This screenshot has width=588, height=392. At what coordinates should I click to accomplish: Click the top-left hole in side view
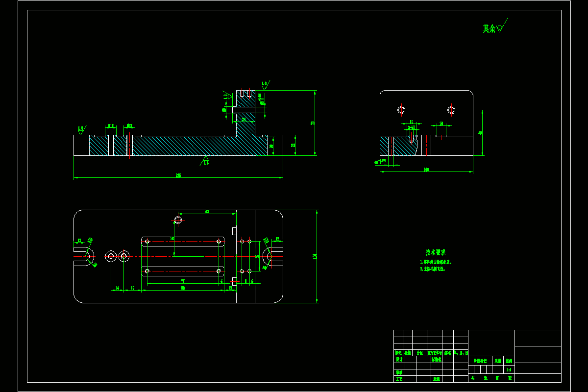(x=401, y=110)
